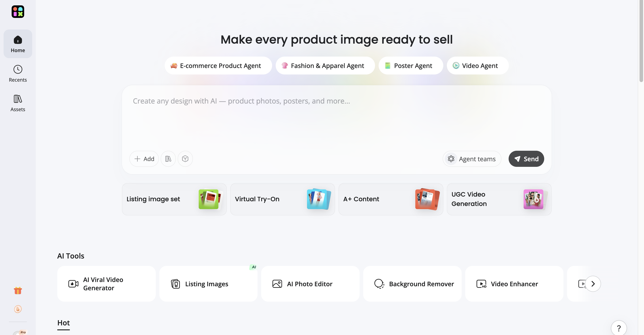The image size is (644, 335).
Task: Open Assets library in sidebar
Action: [x=18, y=103]
